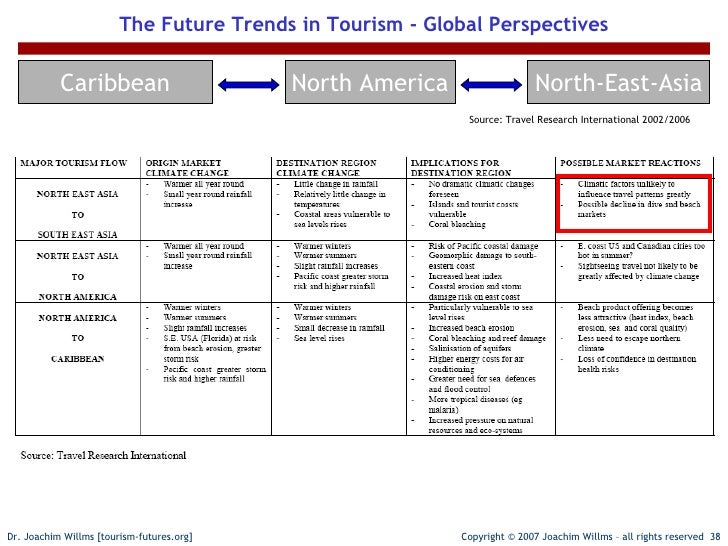Click the blue double arrow between Caribbean and North America

point(248,85)
